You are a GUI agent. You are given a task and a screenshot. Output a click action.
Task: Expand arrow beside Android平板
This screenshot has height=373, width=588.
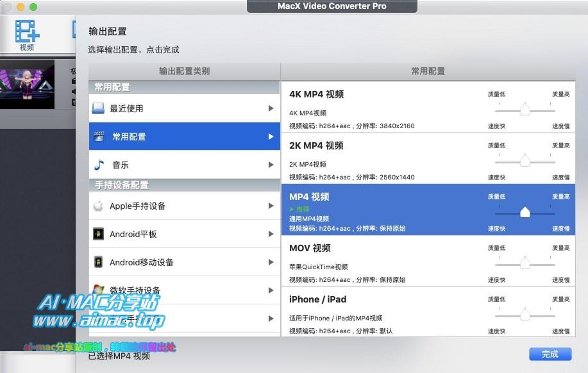pos(271,234)
